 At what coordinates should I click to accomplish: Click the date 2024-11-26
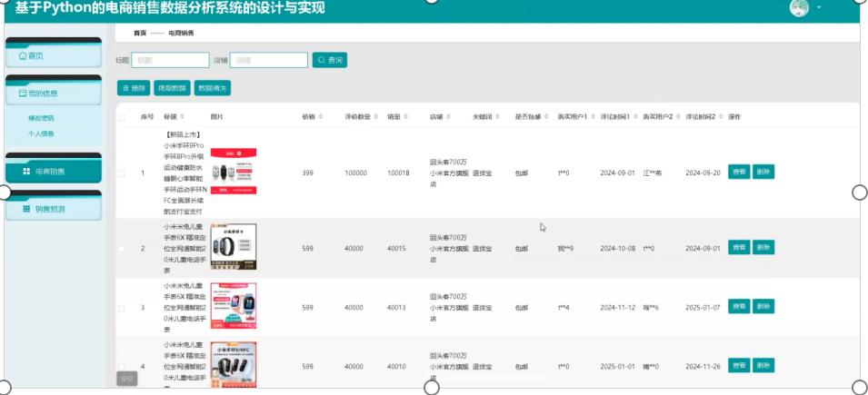click(703, 366)
